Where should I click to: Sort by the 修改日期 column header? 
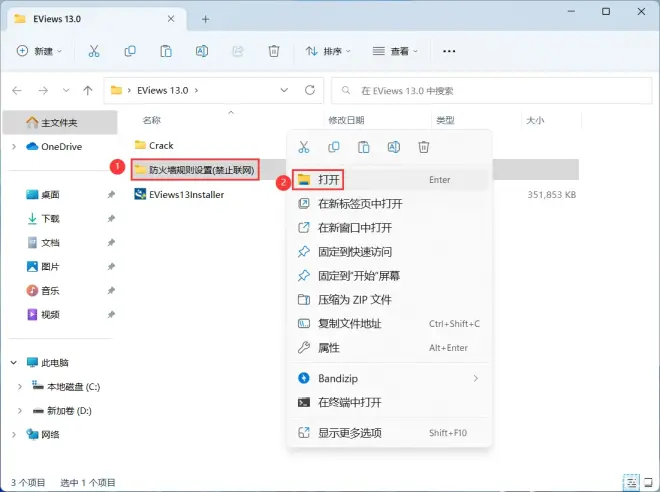click(346, 120)
